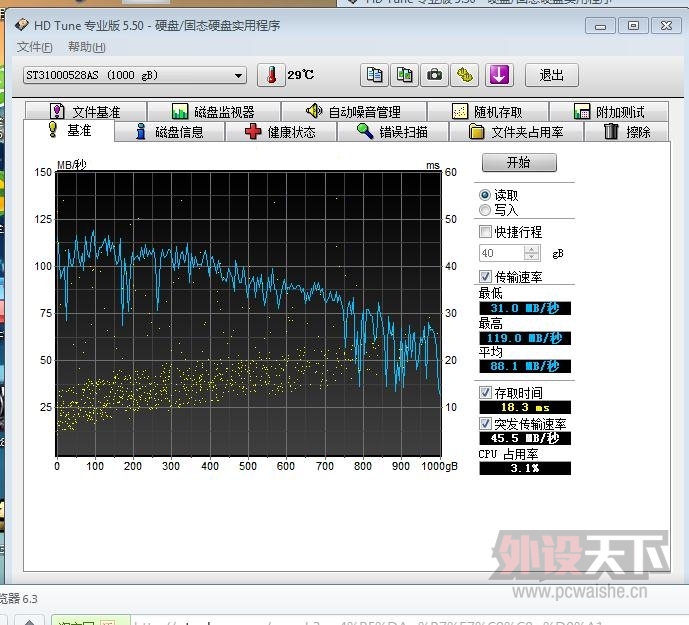Screen dimensions: 689x625
Task: Open the 擦除 erase tab
Action: [x=627, y=131]
